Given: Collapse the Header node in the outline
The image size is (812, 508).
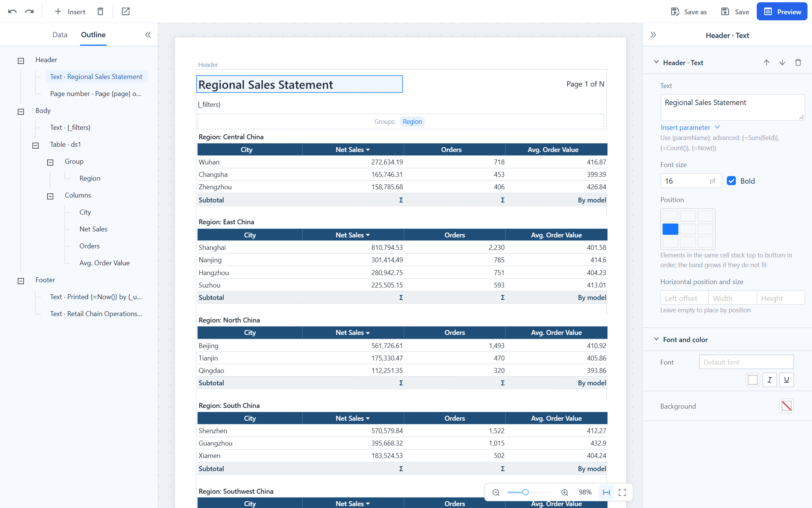Looking at the screenshot, I should pos(21,61).
